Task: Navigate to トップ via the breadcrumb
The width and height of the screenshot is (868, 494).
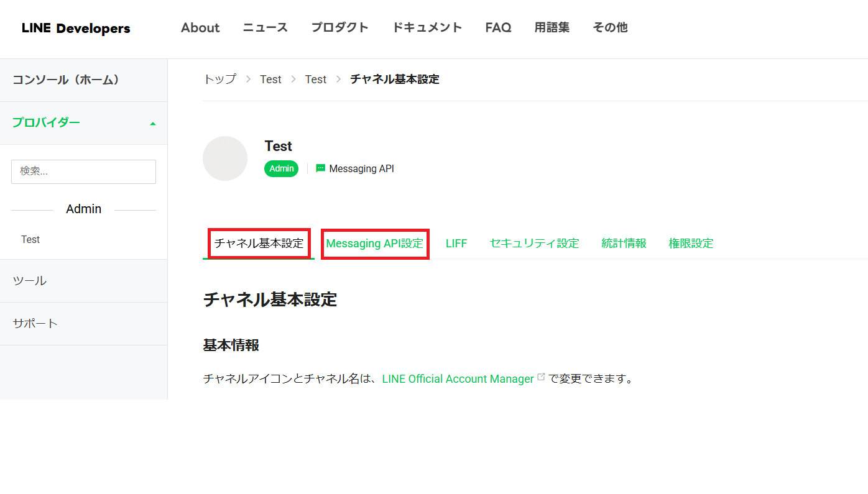Action: (x=219, y=79)
